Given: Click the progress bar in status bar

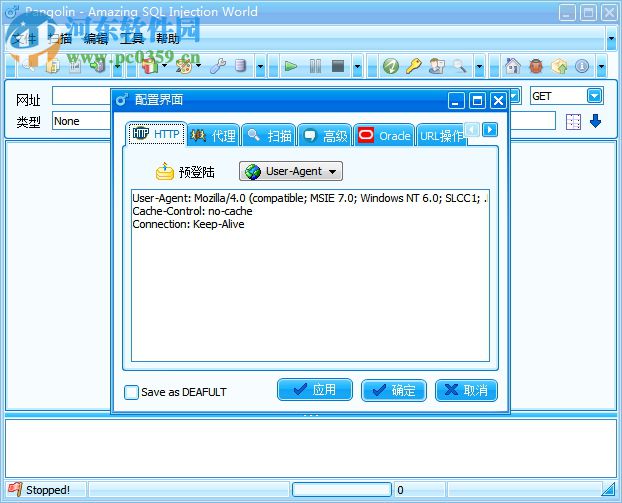Looking at the screenshot, I should coord(342,490).
